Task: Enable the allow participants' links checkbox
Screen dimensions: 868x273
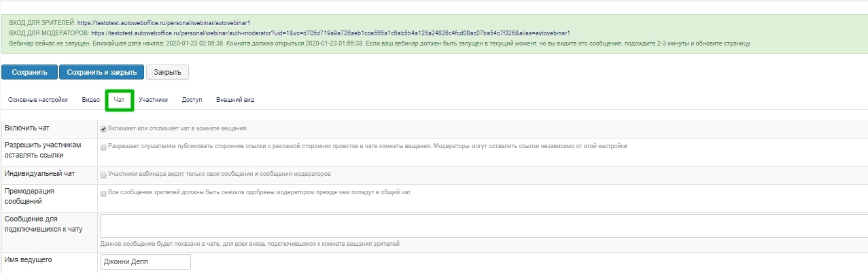Action: tap(103, 147)
